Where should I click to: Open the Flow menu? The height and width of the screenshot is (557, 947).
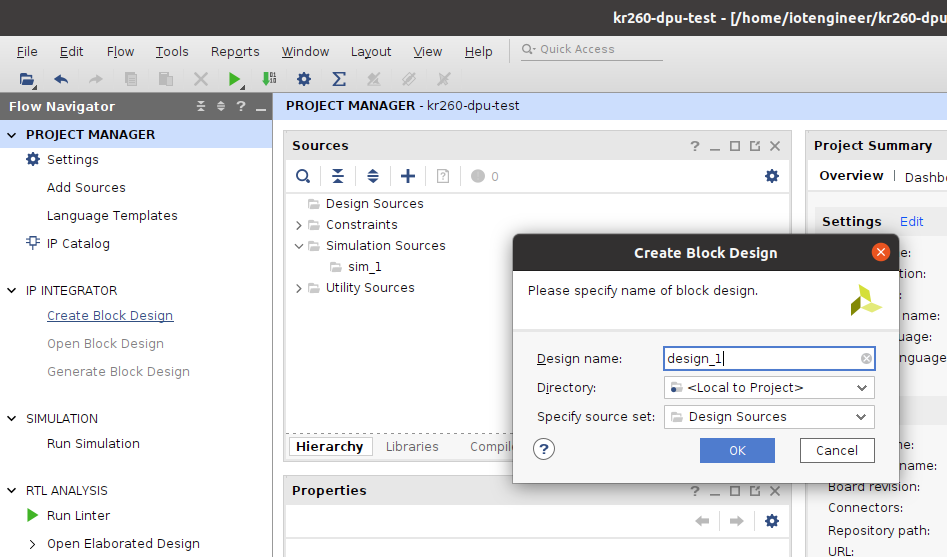[120, 52]
